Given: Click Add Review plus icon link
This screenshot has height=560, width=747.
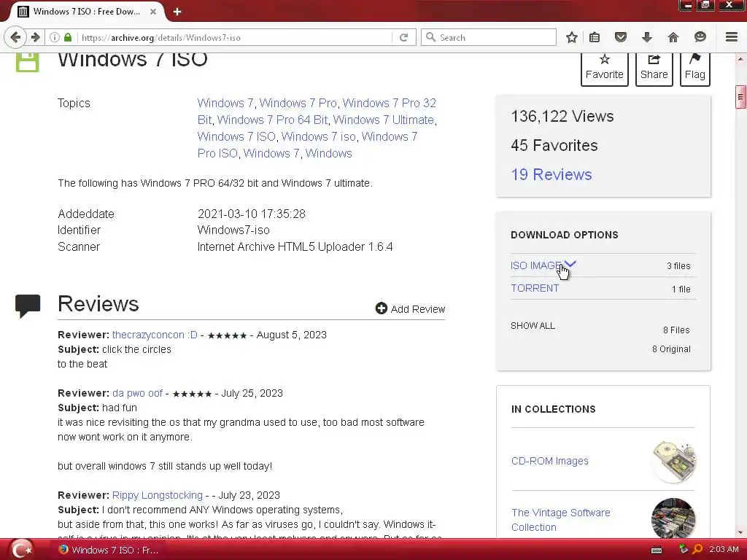Looking at the screenshot, I should coord(410,308).
